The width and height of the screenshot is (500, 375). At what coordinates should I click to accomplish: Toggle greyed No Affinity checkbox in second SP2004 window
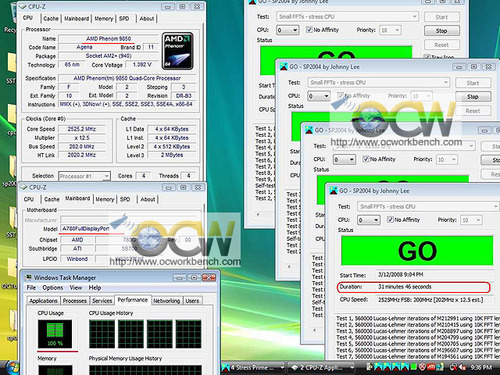340,96
